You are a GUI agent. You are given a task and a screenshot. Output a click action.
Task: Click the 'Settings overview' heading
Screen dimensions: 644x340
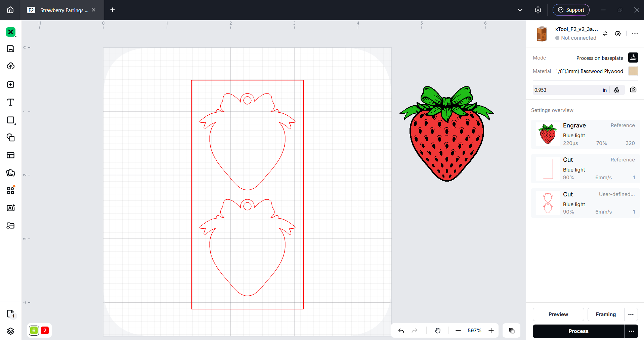pos(552,110)
